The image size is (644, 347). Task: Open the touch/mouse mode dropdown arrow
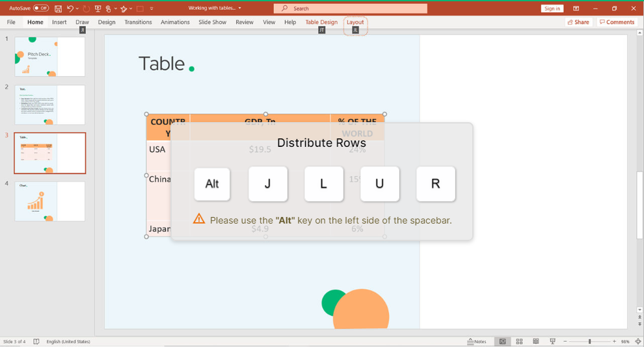point(116,8)
